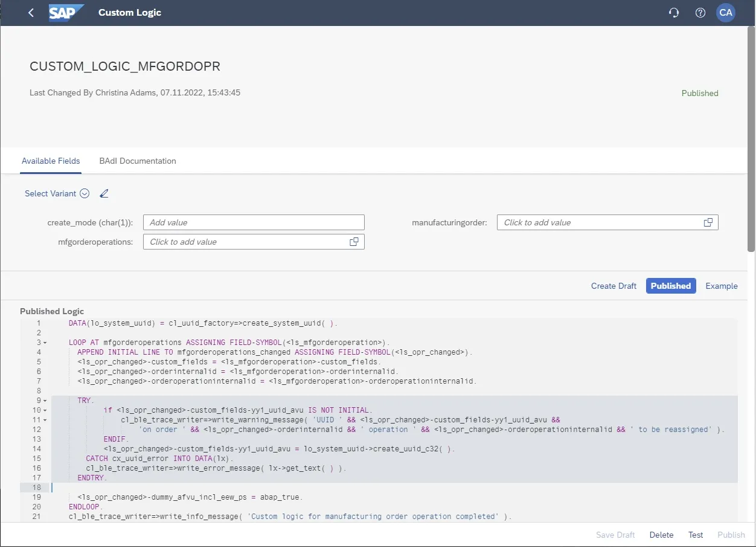
Task: Toggle Create Draft view of the logic
Action: [x=613, y=286]
